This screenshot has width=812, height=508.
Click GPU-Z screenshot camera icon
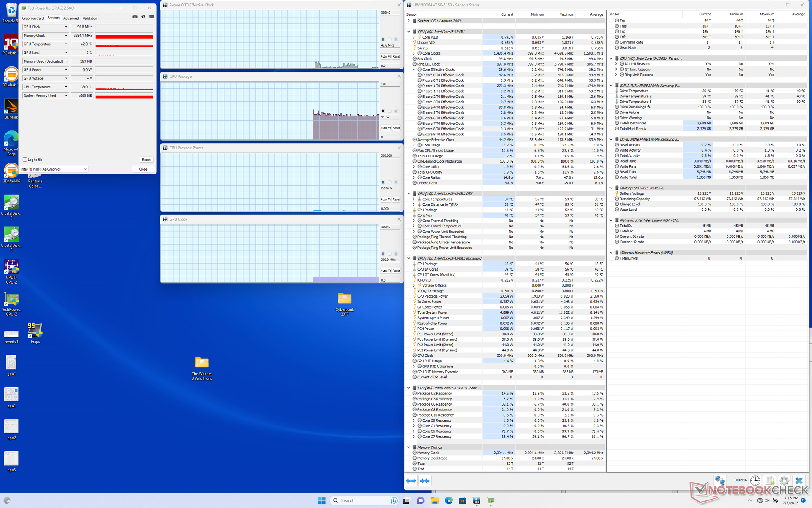click(135, 17)
